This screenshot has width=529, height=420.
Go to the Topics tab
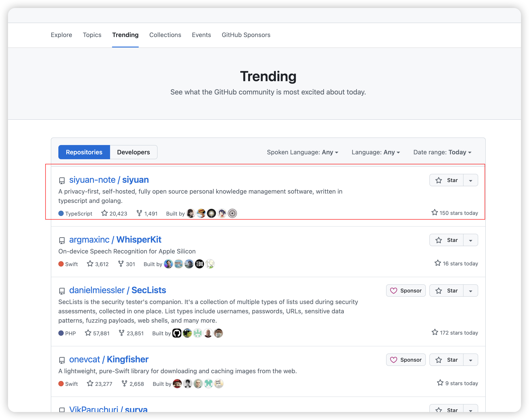(x=92, y=35)
